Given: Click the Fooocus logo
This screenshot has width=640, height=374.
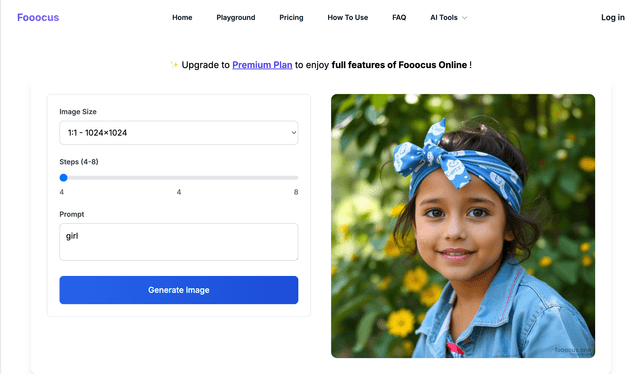Looking at the screenshot, I should click(38, 18).
